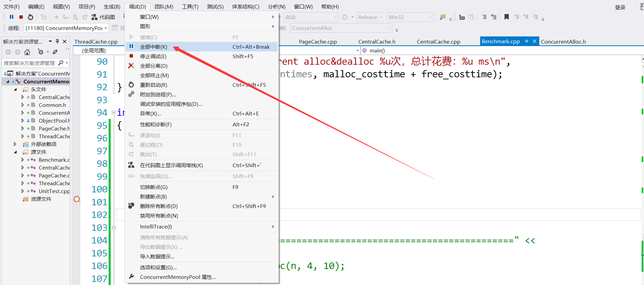Select 性能和诊断(F) menu item

click(x=202, y=124)
